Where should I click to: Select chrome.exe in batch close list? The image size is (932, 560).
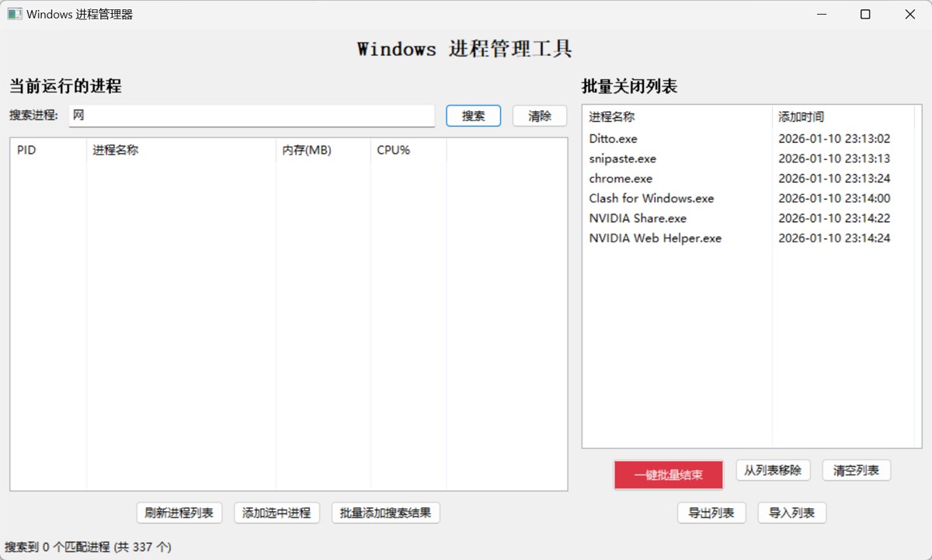coord(621,179)
